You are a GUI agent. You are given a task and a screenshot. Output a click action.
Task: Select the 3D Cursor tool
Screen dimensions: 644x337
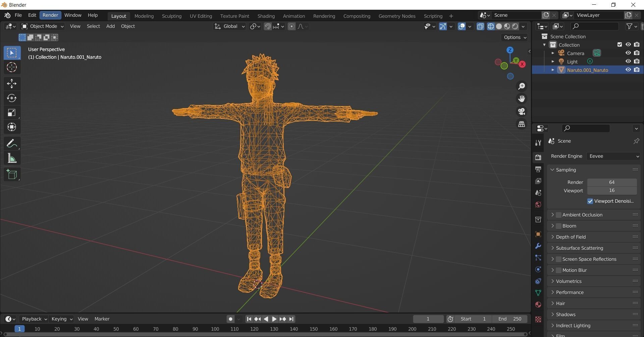click(x=12, y=67)
